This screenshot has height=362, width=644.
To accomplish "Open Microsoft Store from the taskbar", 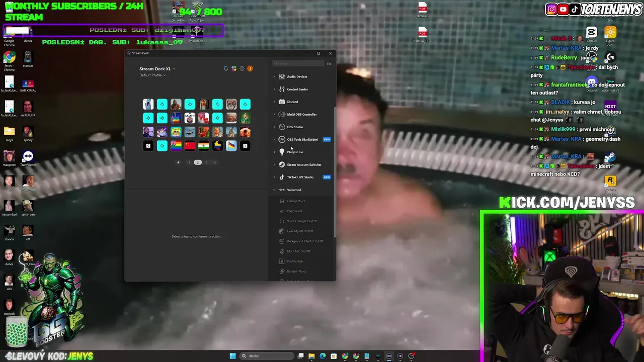I will 334,356.
